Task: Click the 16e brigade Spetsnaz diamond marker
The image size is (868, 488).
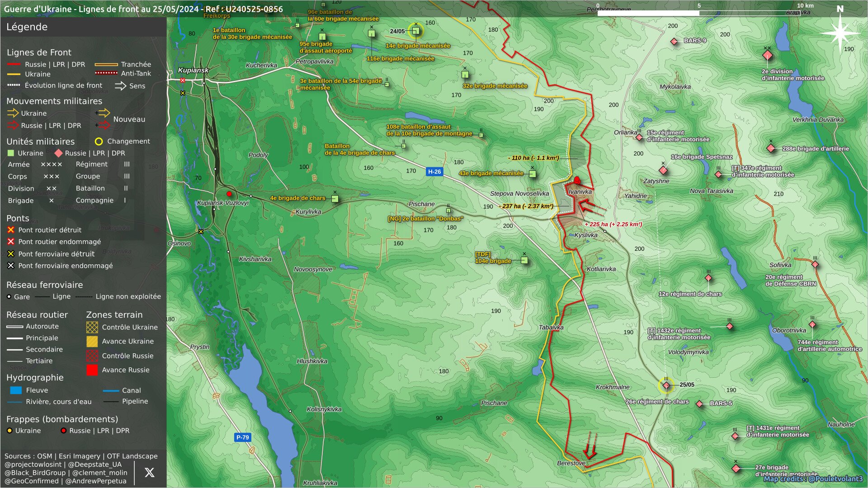Action: (663, 170)
